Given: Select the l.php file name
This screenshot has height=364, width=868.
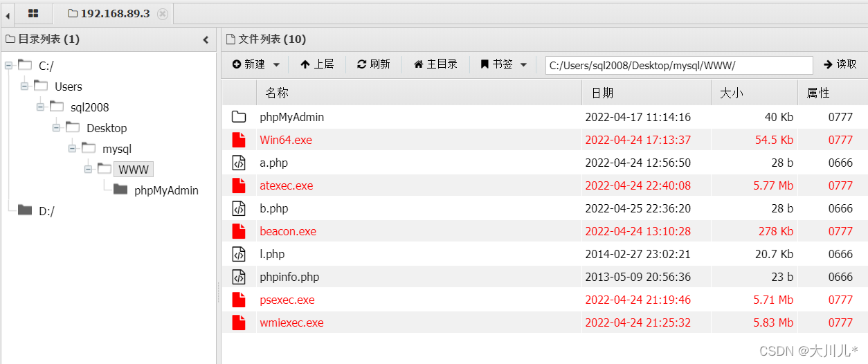Looking at the screenshot, I should [272, 254].
